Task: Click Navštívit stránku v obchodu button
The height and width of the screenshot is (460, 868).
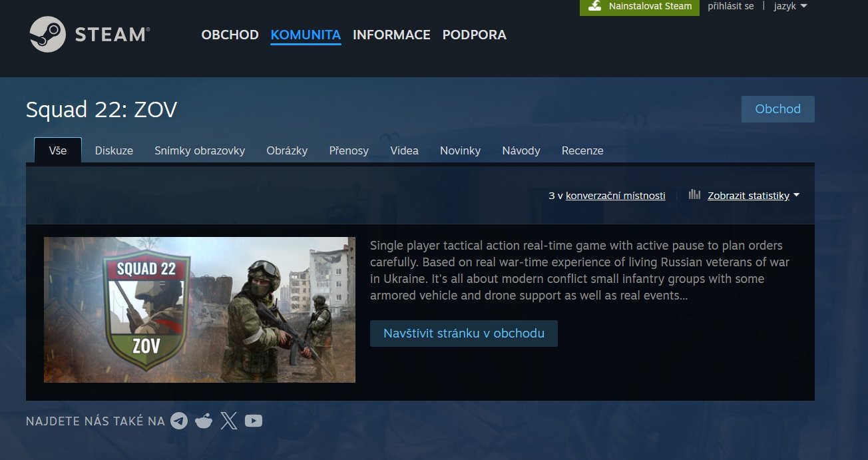Action: pyautogui.click(x=464, y=334)
